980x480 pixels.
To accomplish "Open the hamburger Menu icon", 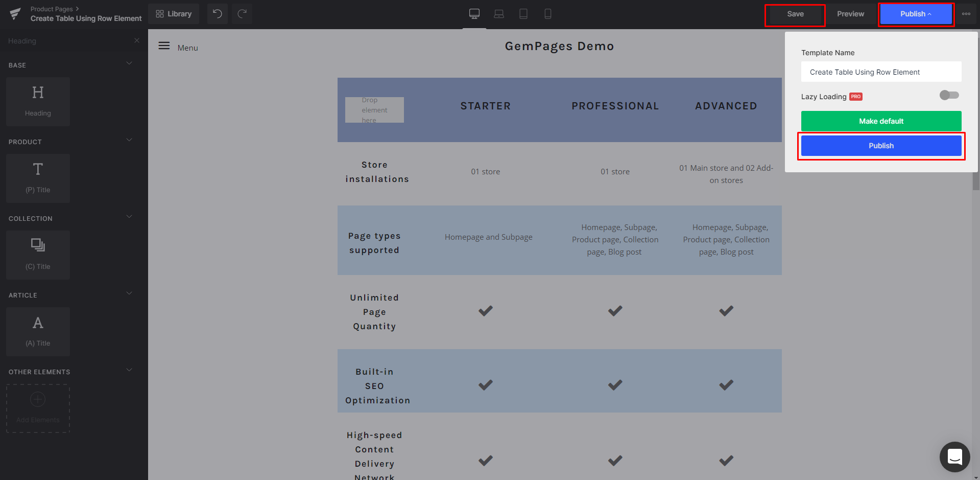I will coord(164,46).
